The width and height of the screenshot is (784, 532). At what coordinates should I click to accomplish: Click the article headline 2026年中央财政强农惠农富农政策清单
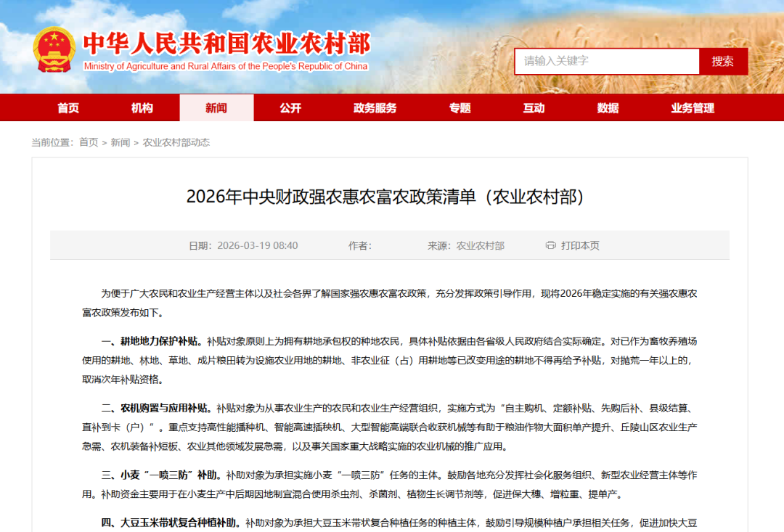pos(385,197)
